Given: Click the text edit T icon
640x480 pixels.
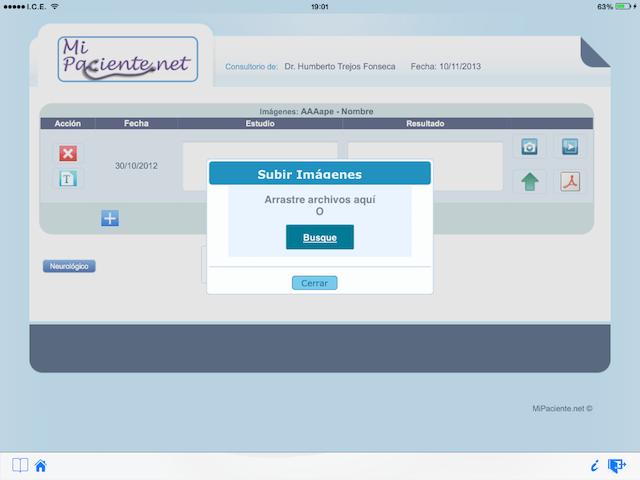Looking at the screenshot, I should 68,179.
